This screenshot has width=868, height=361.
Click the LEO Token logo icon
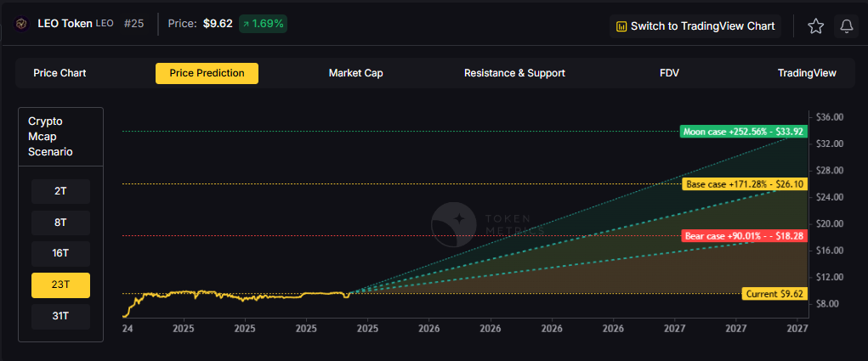click(x=22, y=25)
